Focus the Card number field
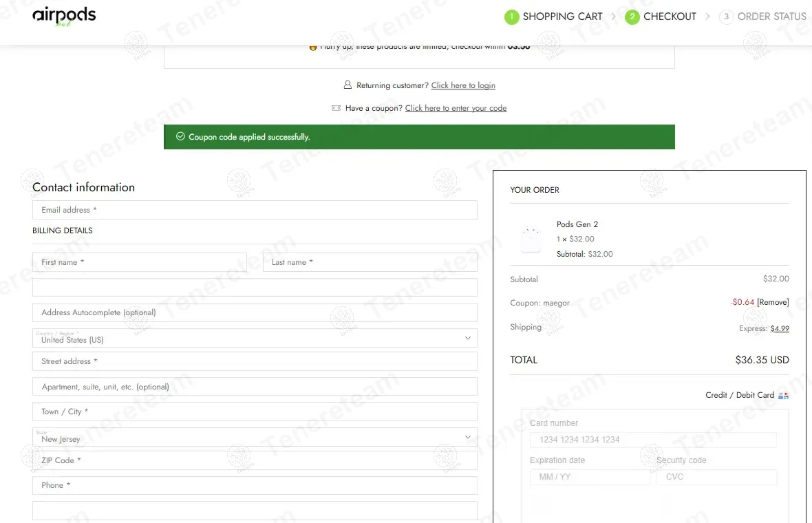Viewport: 812px width, 523px height. [653, 440]
